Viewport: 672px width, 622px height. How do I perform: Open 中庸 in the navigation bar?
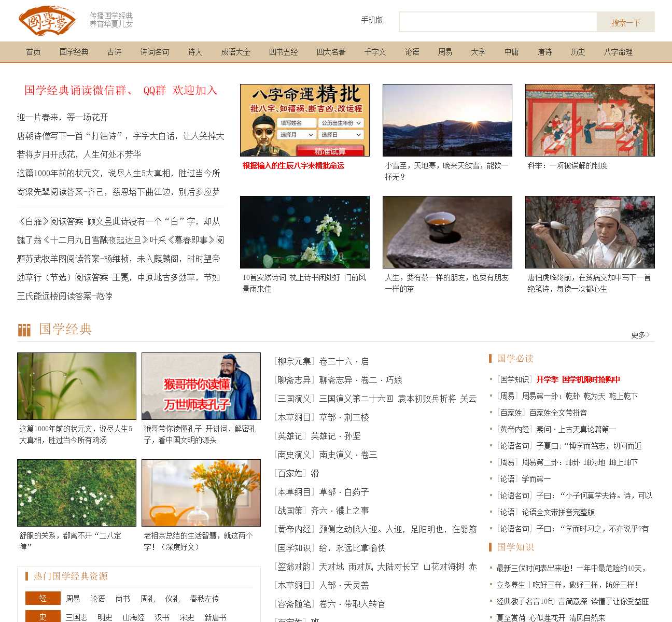(511, 52)
